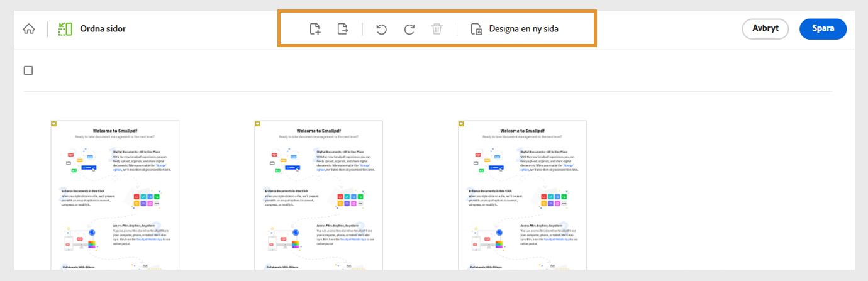Image resolution: width=868 pixels, height=281 pixels.
Task: Extract pages using the page-arrow icon
Action: click(343, 29)
